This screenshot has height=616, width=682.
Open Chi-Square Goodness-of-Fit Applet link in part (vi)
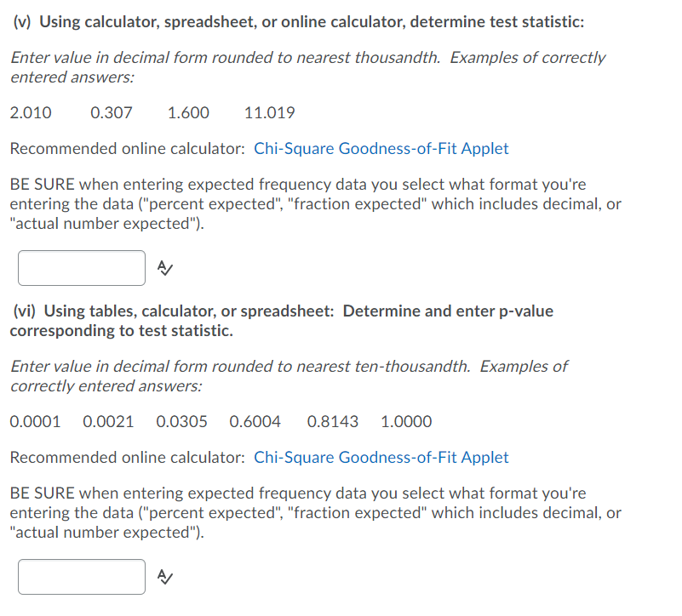(381, 458)
